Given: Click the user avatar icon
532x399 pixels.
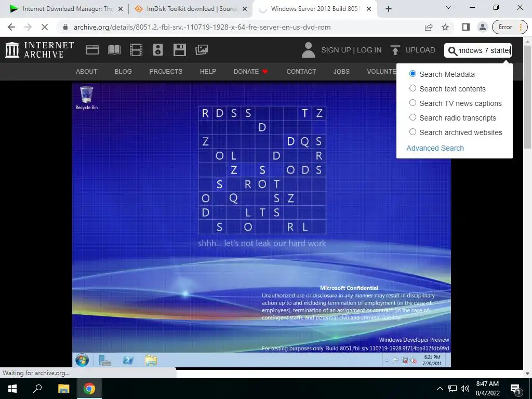Looking at the screenshot, I should [308, 50].
